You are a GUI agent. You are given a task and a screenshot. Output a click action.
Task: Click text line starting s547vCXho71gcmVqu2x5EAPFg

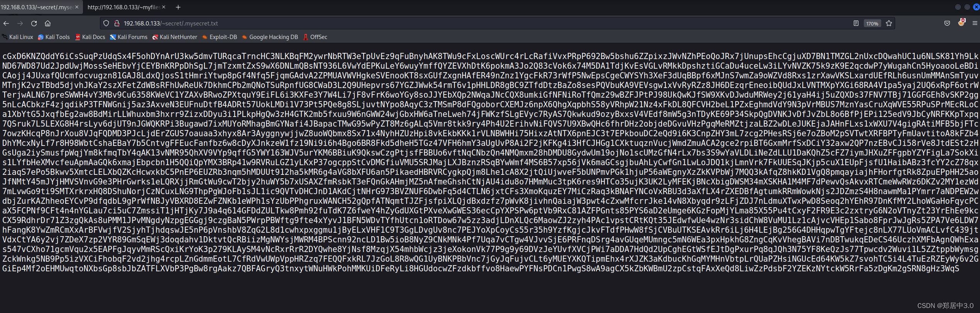coord(490,249)
